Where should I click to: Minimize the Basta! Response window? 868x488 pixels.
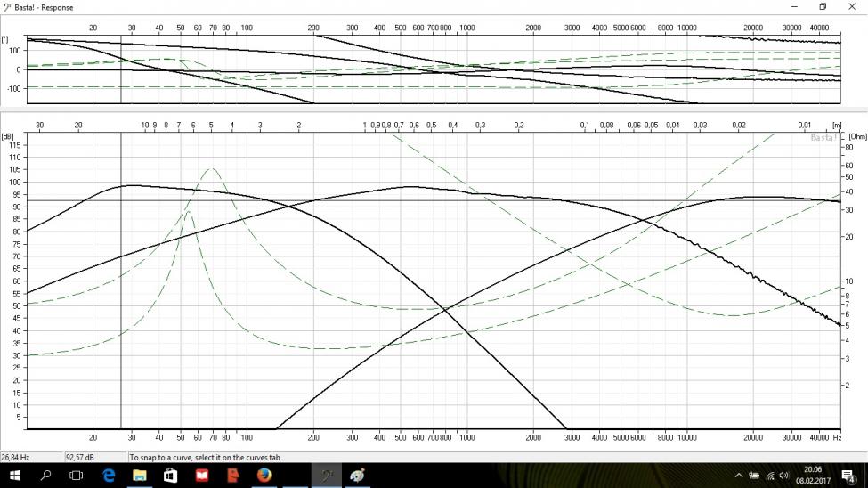click(794, 6)
